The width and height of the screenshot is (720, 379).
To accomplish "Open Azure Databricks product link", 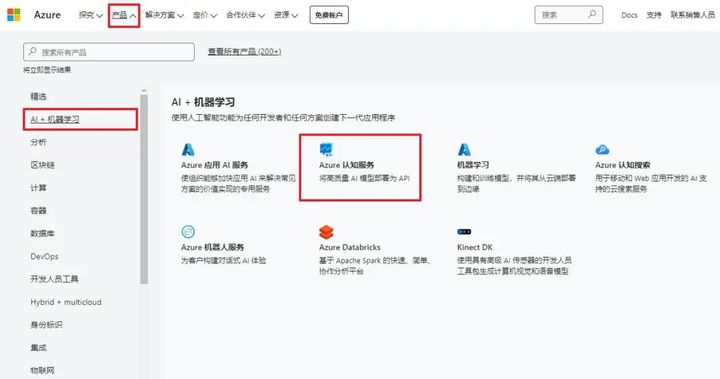I will 349,247.
